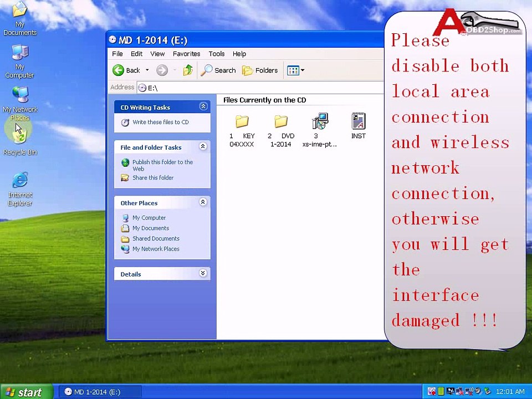Click the CD icon in the window title bar
Viewport: 532px width, 399px height.
[112, 40]
